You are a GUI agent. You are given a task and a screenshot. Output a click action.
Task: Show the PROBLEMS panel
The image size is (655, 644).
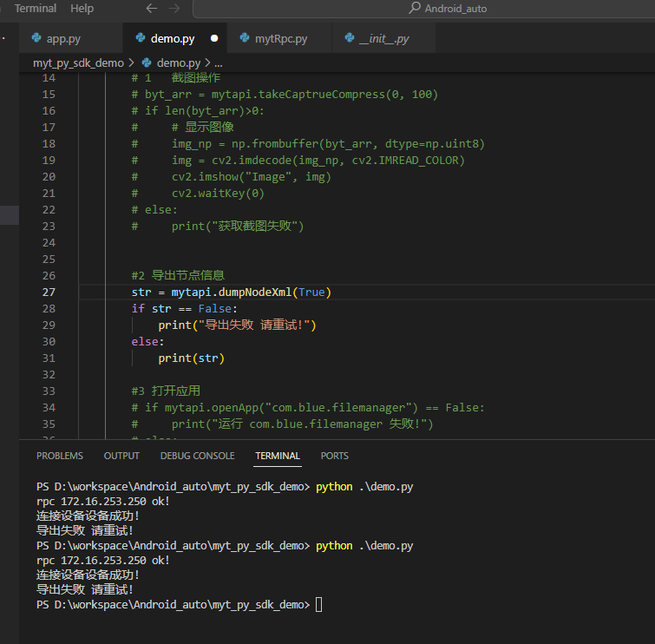[x=60, y=456]
